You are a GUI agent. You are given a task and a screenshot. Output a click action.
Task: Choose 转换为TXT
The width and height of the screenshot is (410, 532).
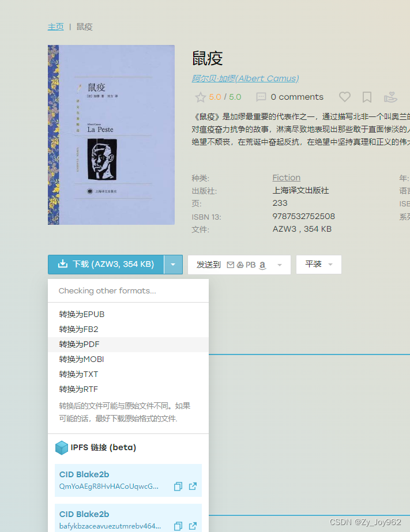point(128,374)
